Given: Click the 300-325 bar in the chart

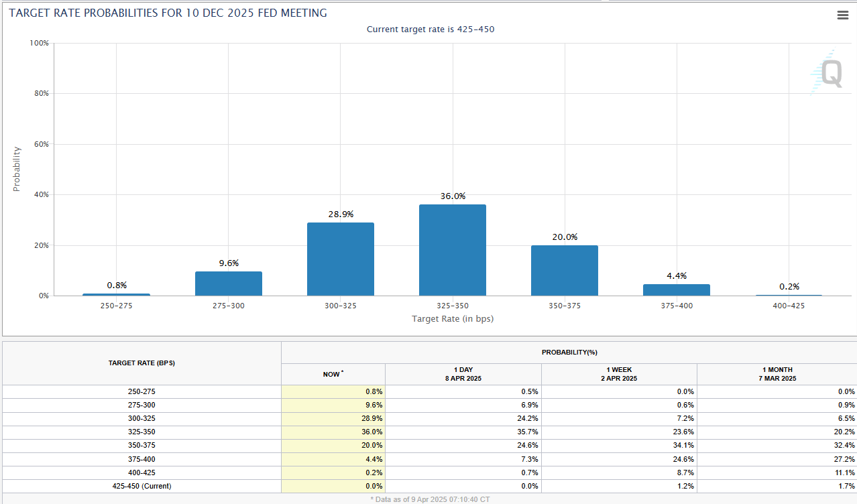Looking at the screenshot, I should click(x=340, y=259).
